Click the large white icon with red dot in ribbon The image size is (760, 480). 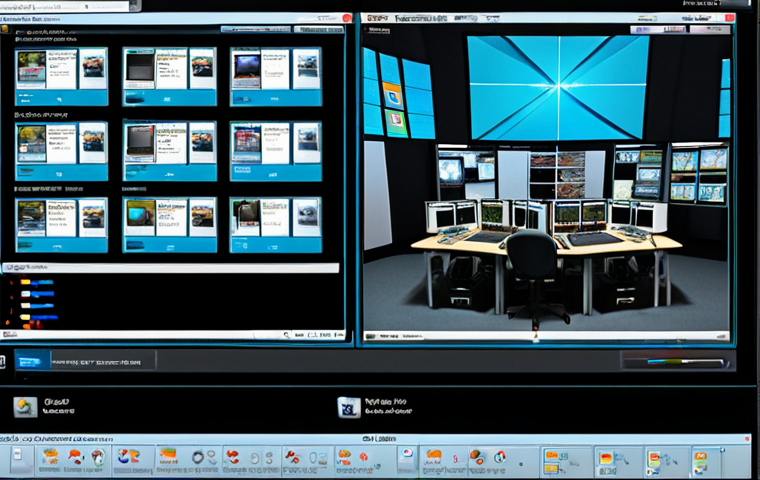[407, 455]
